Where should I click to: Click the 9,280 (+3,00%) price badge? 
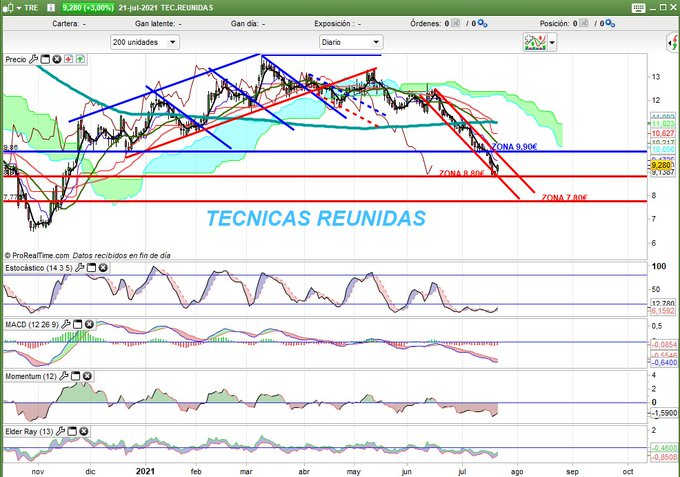88,8
